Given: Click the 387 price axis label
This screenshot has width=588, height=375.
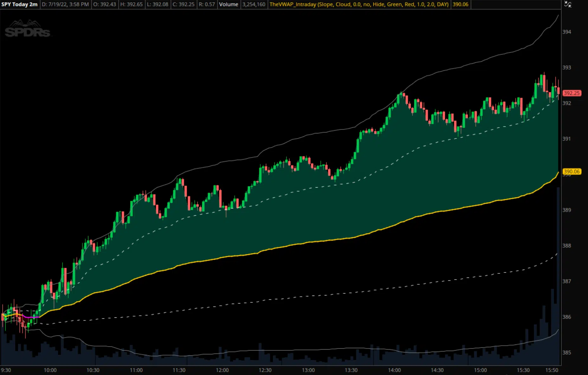Looking at the screenshot, I should tap(567, 281).
